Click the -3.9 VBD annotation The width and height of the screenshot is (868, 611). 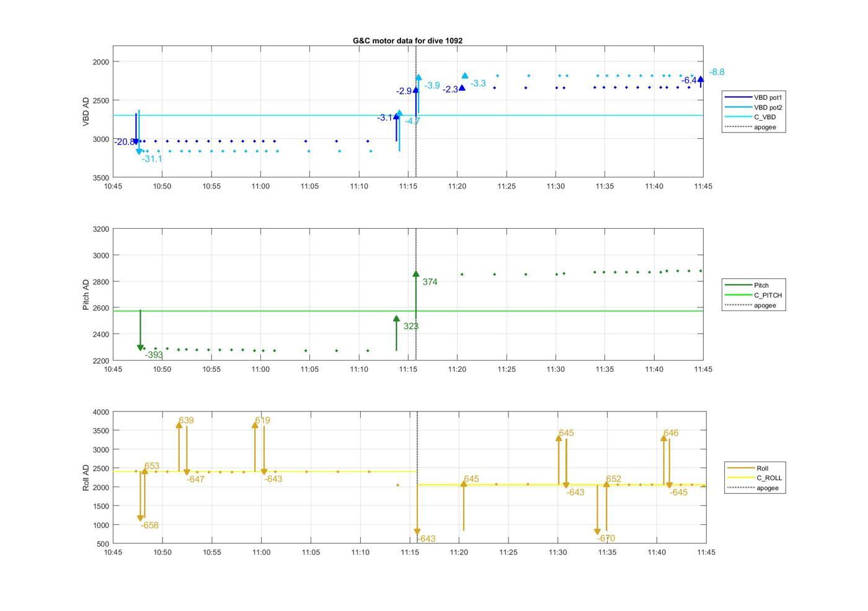pyautogui.click(x=432, y=86)
